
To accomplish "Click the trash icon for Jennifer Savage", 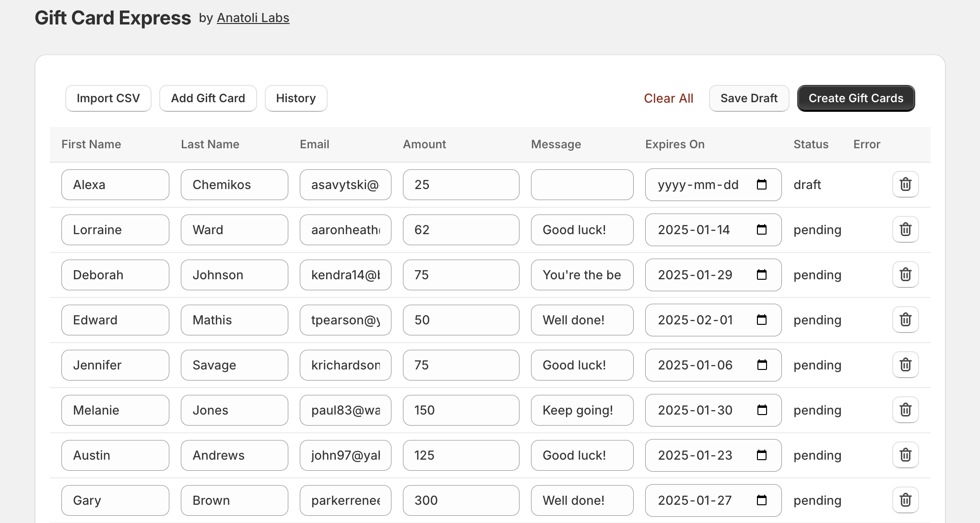I will (906, 365).
